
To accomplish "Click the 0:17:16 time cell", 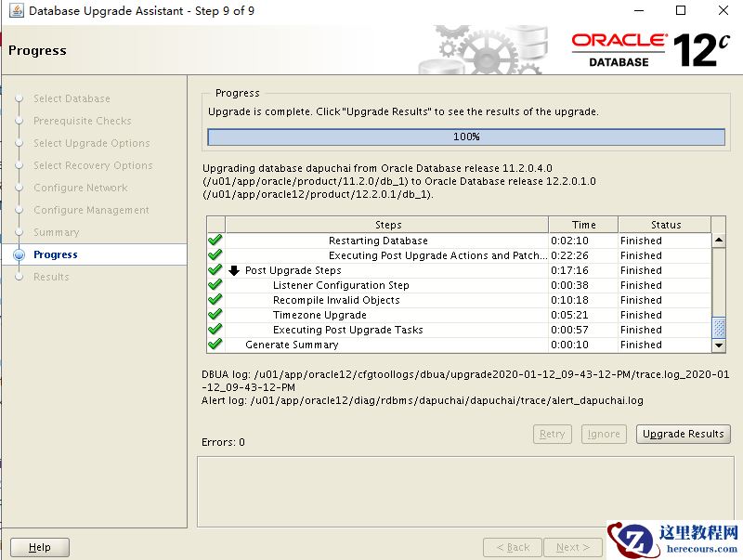I will pyautogui.click(x=583, y=270).
